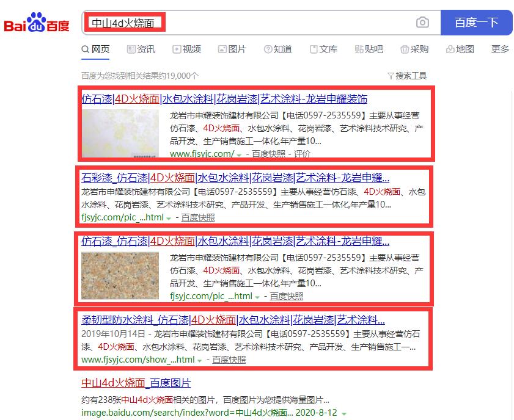Image resolution: width=514 pixels, height=420 pixels.
Task: Go to the 采购 tab
Action: click(414, 49)
